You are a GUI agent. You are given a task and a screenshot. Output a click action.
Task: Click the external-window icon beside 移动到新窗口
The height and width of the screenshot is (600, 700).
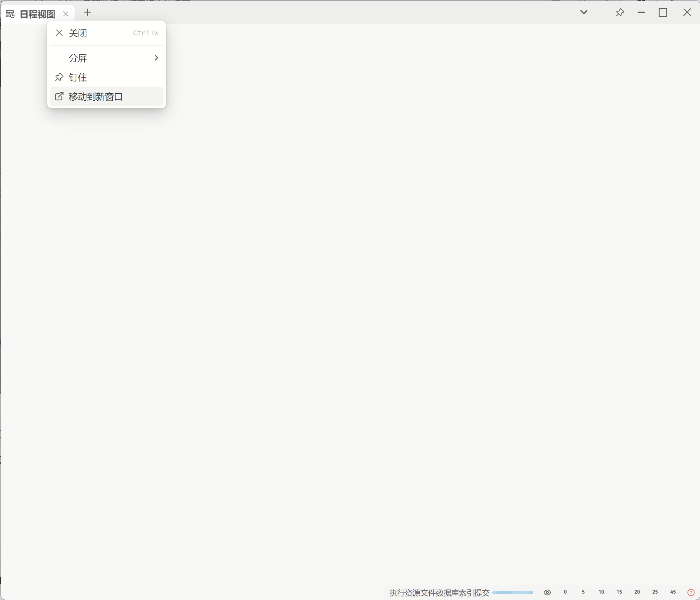(x=59, y=97)
